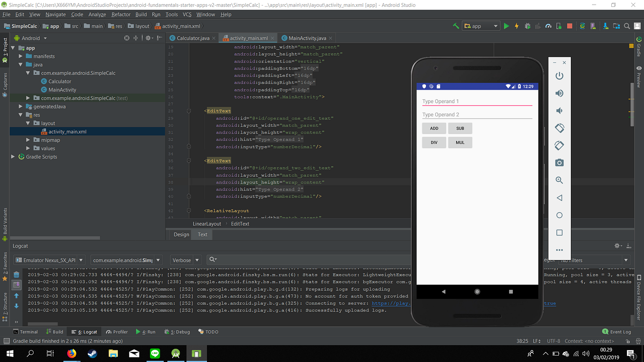Open the Terminal tool window
The width and height of the screenshot is (644, 362).
pos(25,332)
